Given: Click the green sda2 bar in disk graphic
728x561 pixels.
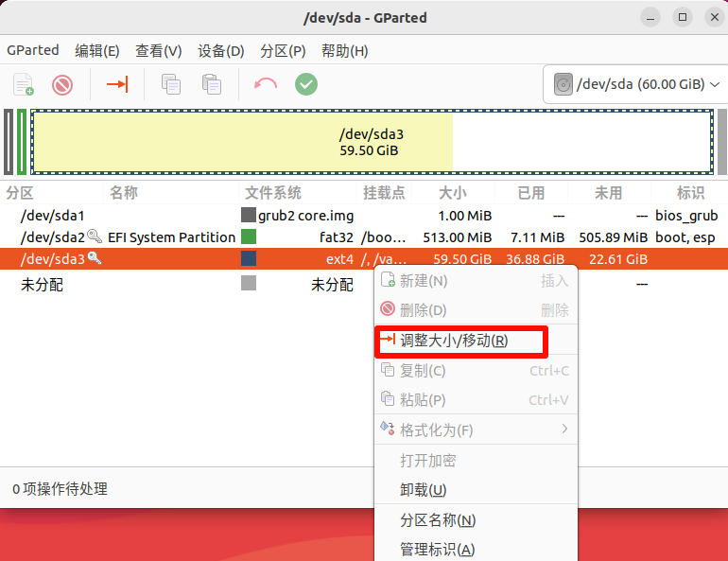Looking at the screenshot, I should [22, 142].
